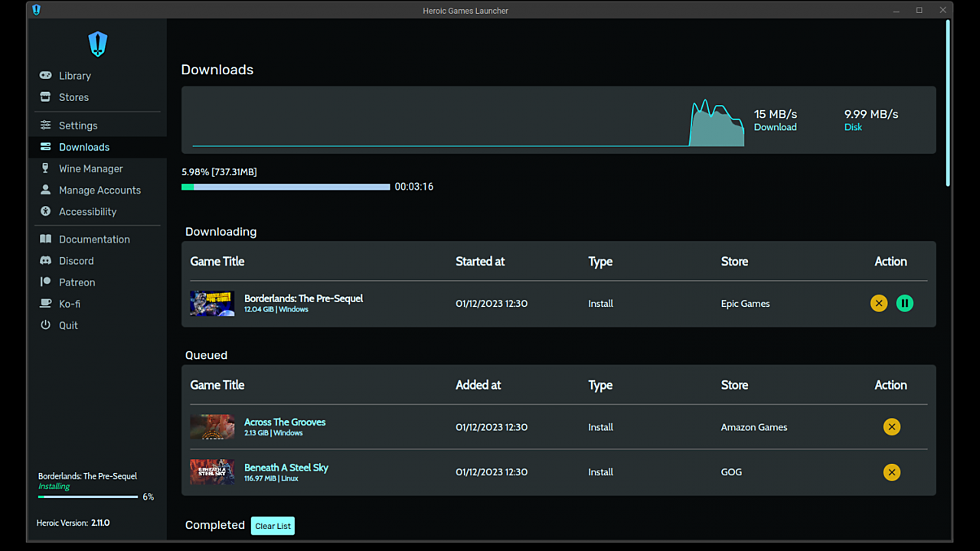Click Heroic Version 2.11.0 text

(73, 523)
